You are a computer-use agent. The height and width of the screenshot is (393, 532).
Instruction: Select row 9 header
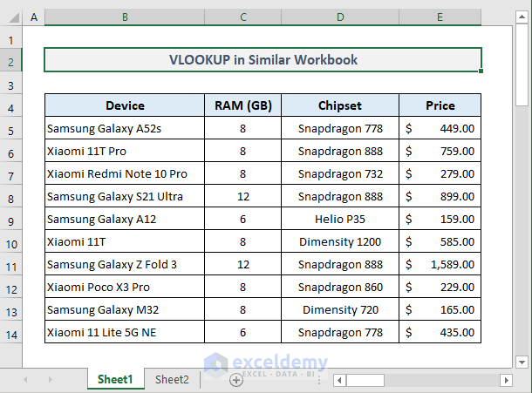click(12, 197)
